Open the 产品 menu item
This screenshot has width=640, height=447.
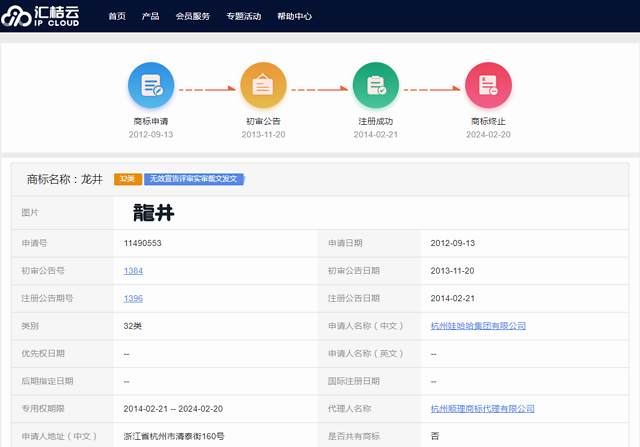[x=150, y=16]
